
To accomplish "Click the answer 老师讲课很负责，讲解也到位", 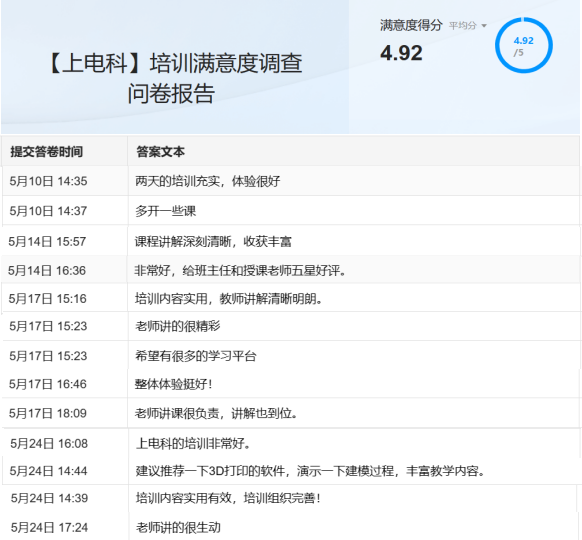I will click(x=216, y=413).
